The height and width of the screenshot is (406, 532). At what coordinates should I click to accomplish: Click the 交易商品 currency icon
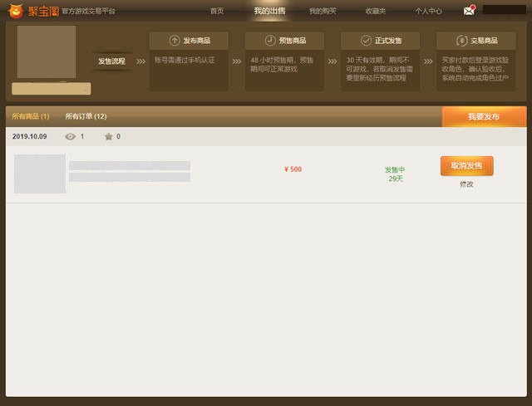click(462, 41)
